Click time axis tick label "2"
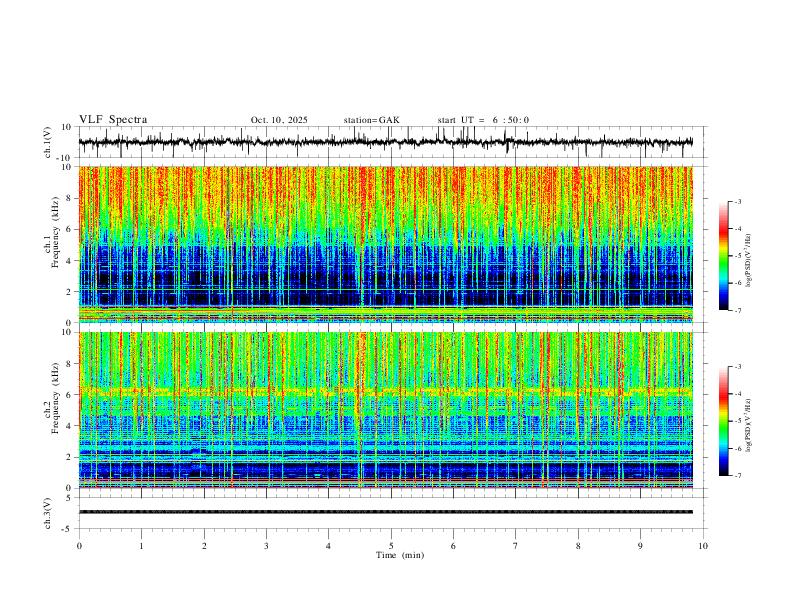This screenshot has width=792, height=612. point(204,546)
